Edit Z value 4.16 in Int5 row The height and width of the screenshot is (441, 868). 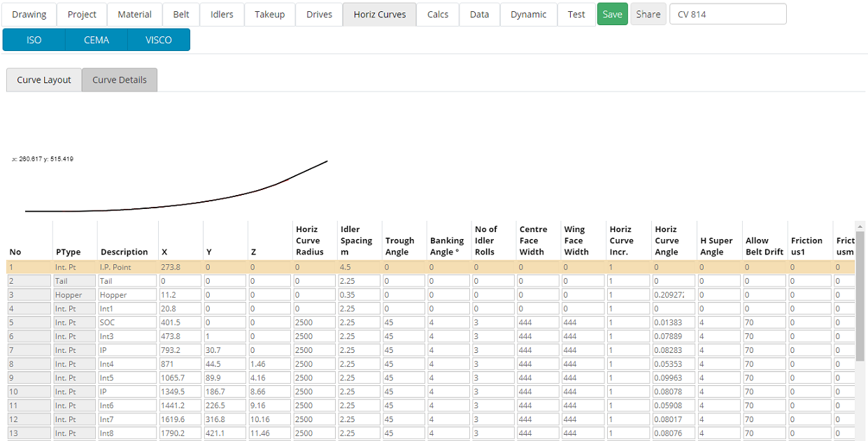[271, 378]
